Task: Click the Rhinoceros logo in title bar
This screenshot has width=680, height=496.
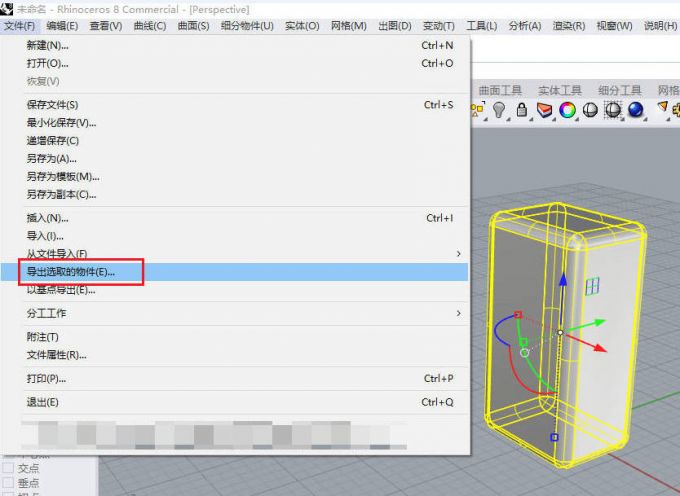Action: click(7, 9)
